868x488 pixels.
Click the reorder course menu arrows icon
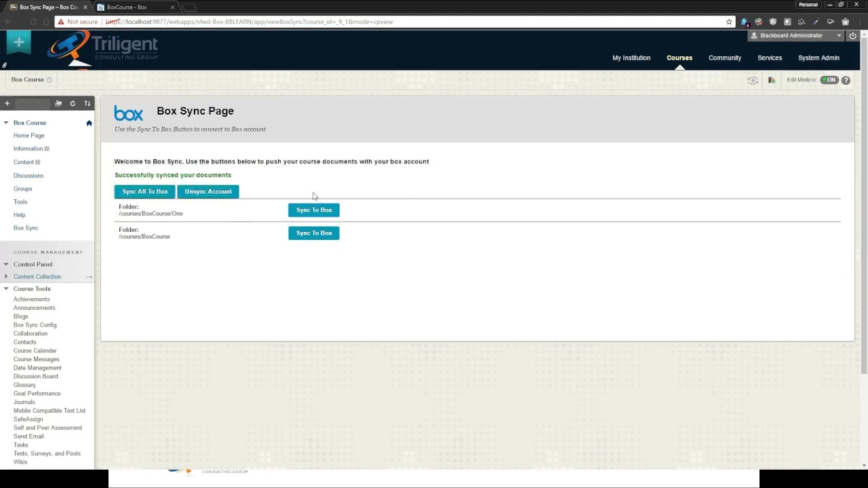tap(87, 104)
